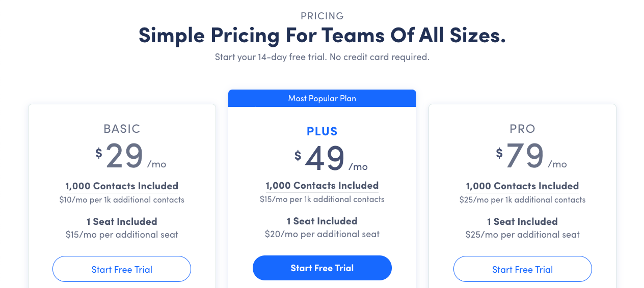Click the $29 /mo Basic price
The image size is (644, 288).
tap(131, 156)
